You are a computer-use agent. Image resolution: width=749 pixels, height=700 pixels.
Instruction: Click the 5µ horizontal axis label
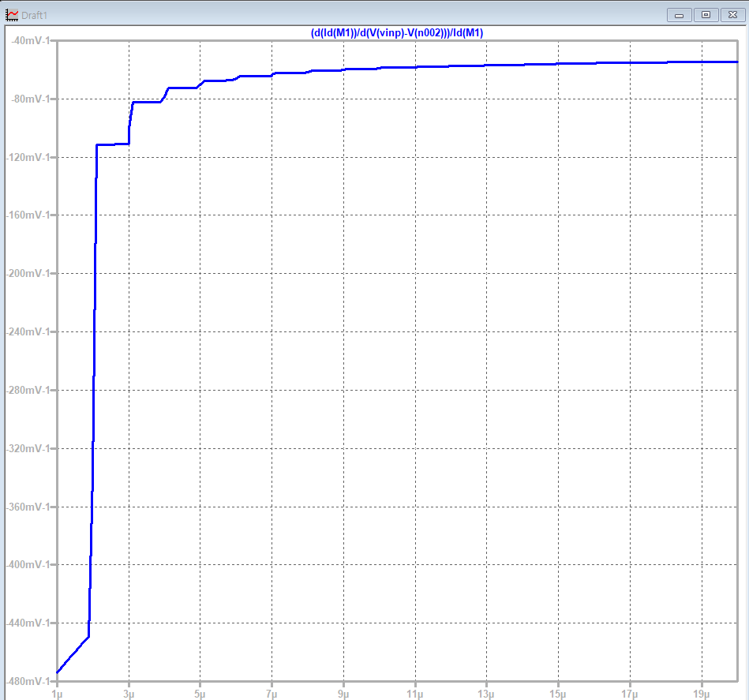tap(200, 694)
